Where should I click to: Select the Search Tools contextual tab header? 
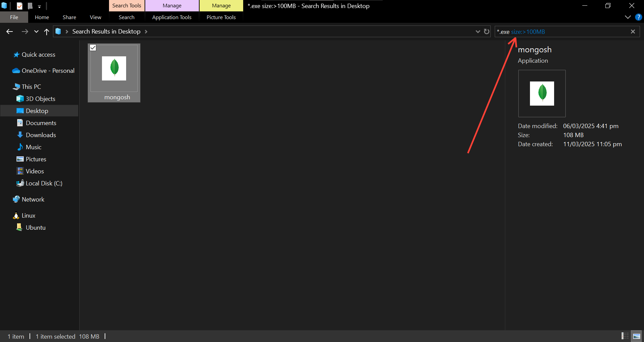tap(127, 6)
